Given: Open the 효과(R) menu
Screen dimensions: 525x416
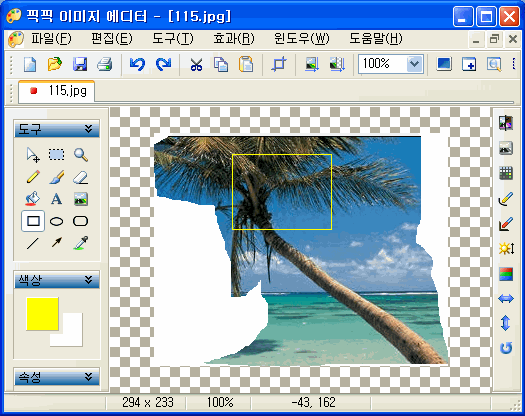Looking at the screenshot, I should click(234, 39).
